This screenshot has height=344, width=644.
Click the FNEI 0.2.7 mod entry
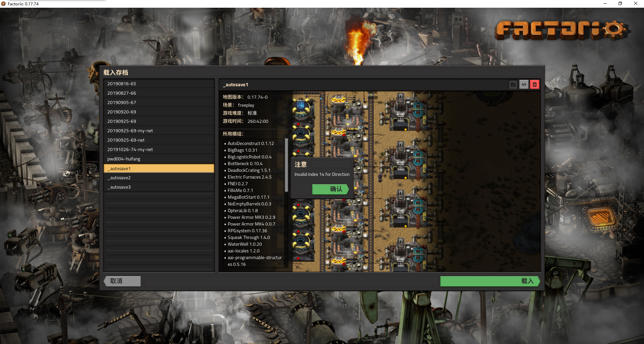click(x=237, y=184)
